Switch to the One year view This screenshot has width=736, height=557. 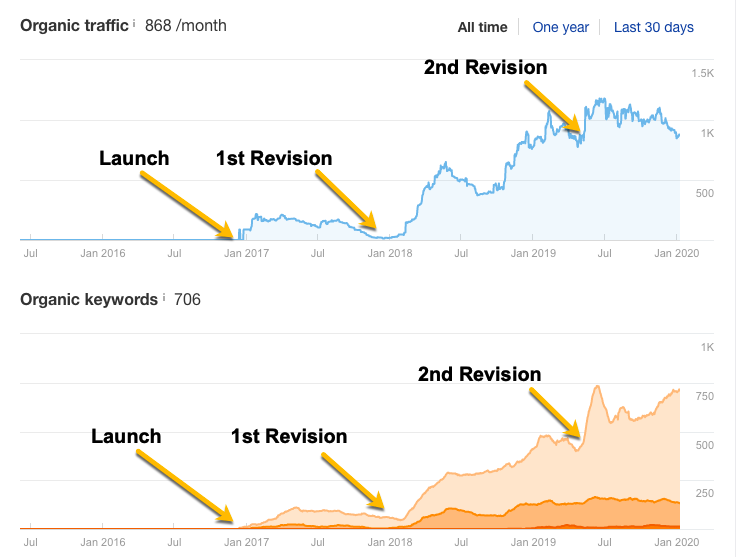click(560, 27)
